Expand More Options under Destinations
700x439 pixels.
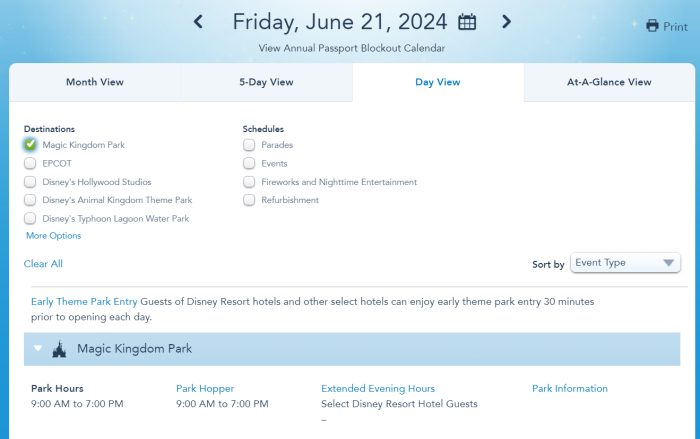[54, 235]
